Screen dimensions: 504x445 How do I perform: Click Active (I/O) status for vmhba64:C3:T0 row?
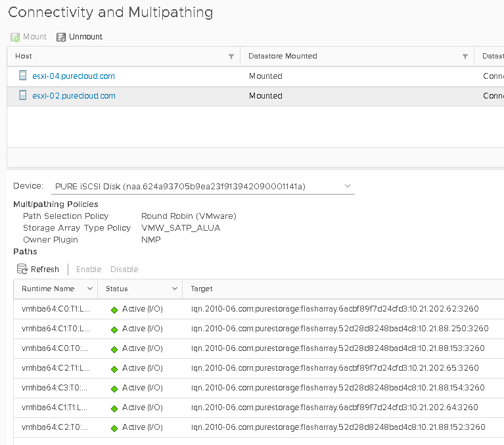point(143,388)
